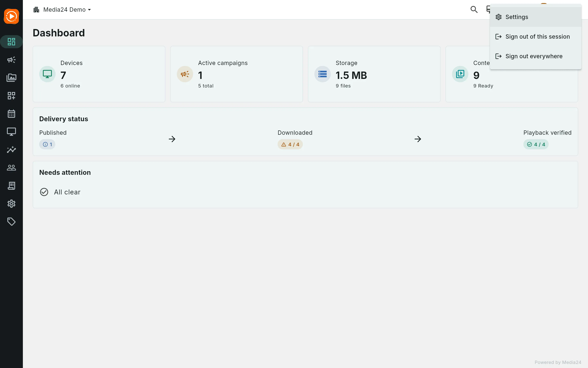
Task: Open the Dashboard sidebar icon
Action: (11, 42)
